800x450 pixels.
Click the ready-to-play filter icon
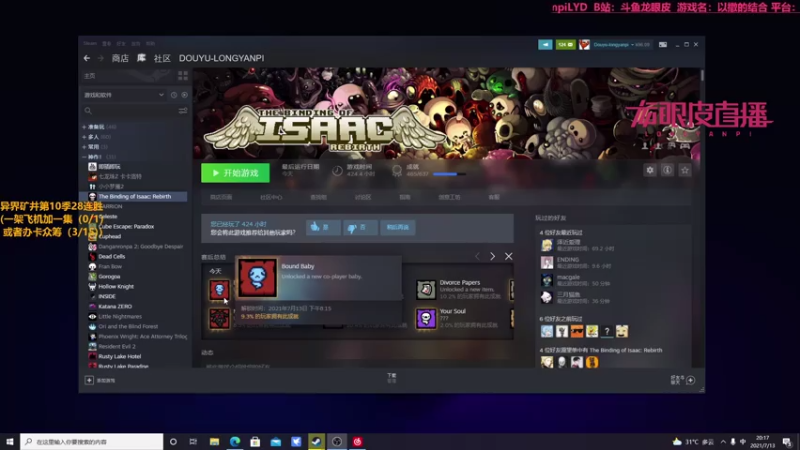click(x=184, y=95)
